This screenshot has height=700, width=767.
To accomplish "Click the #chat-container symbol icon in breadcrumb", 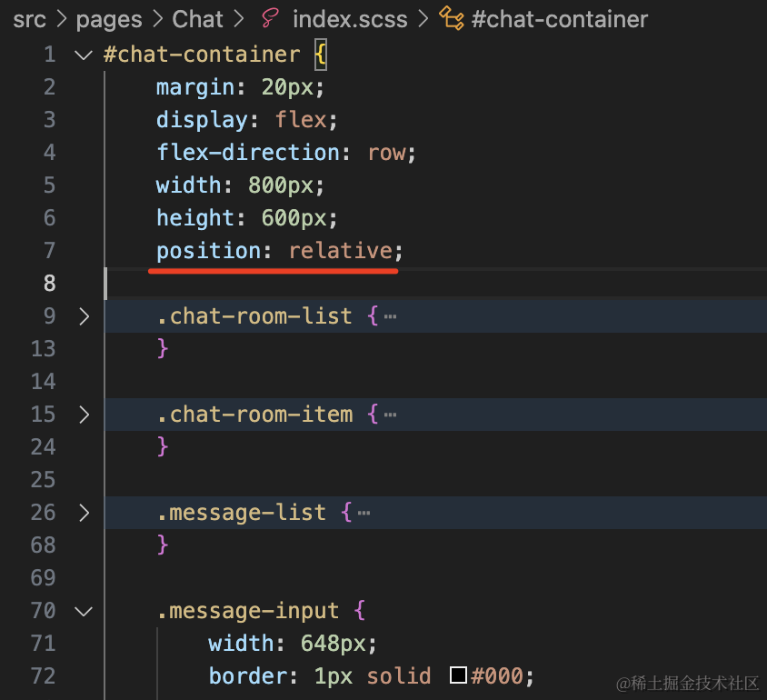I will point(452,18).
